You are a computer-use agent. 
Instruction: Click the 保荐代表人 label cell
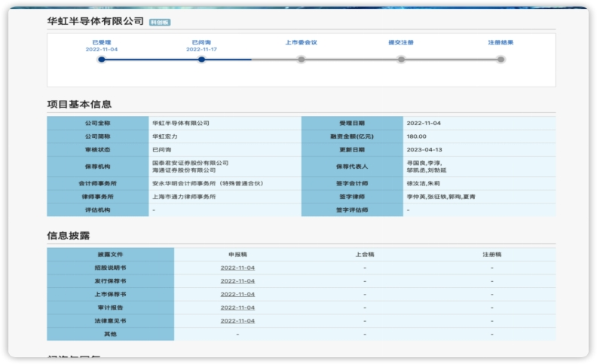tap(352, 167)
